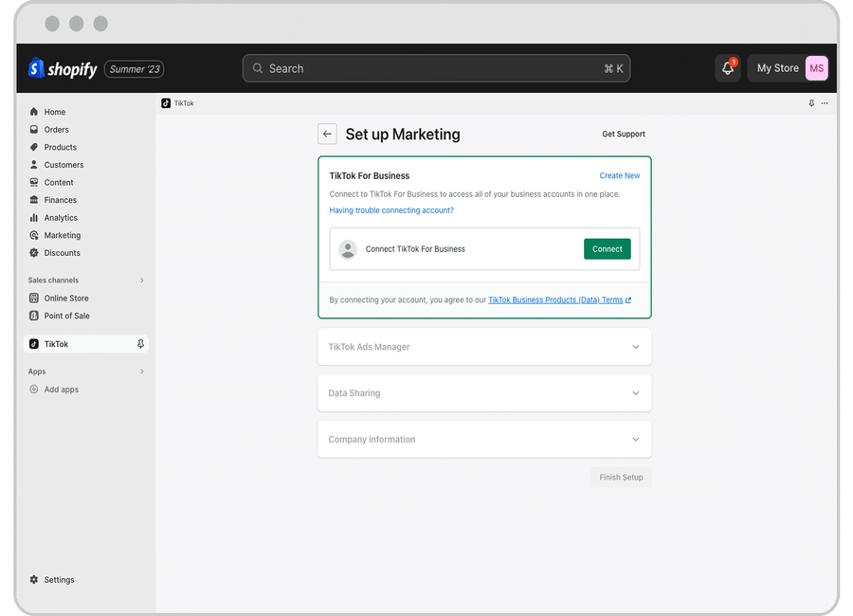Expand the Sales channels menu
Viewport: 853px width, 616px height.
pyautogui.click(x=141, y=281)
